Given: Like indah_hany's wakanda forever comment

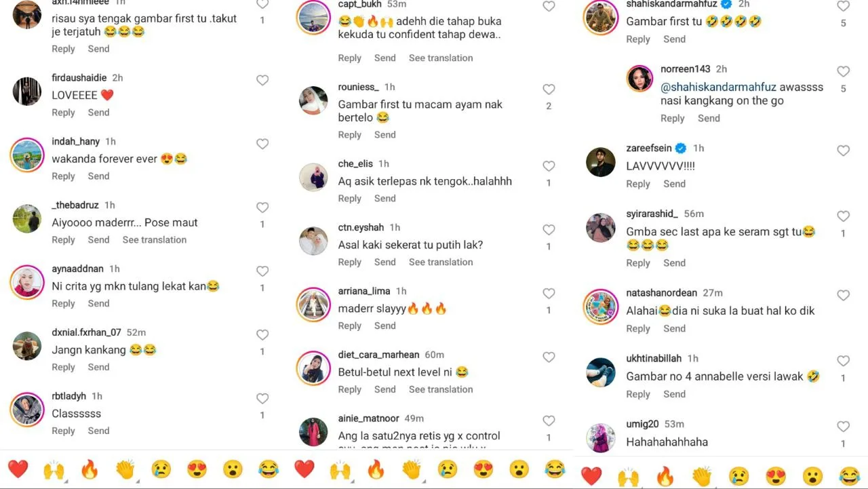Looking at the screenshot, I should (x=262, y=144).
